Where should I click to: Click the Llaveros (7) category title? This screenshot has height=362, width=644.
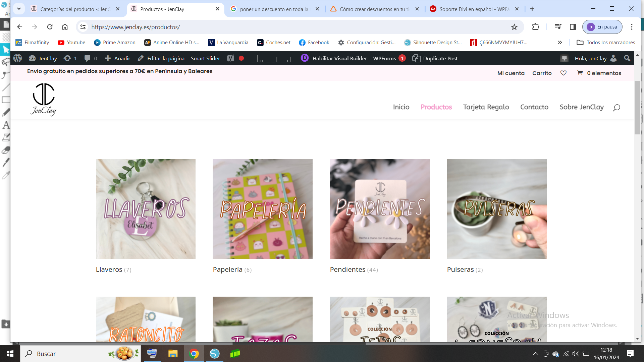(x=113, y=269)
